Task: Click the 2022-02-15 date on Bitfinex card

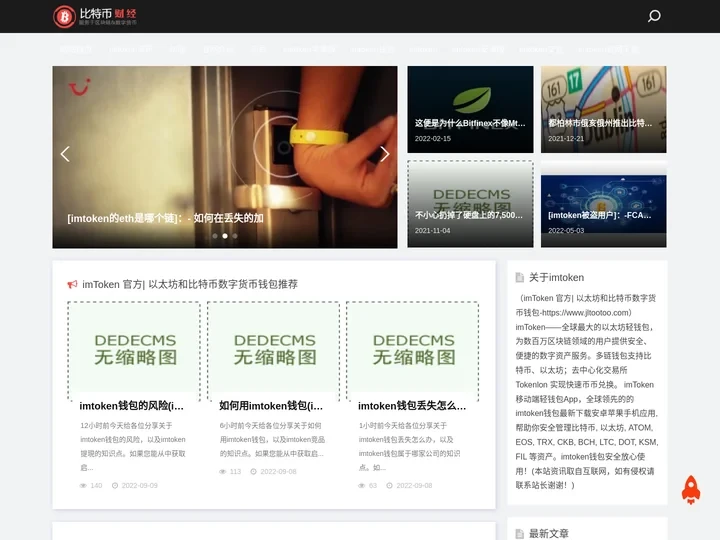Action: point(433,139)
